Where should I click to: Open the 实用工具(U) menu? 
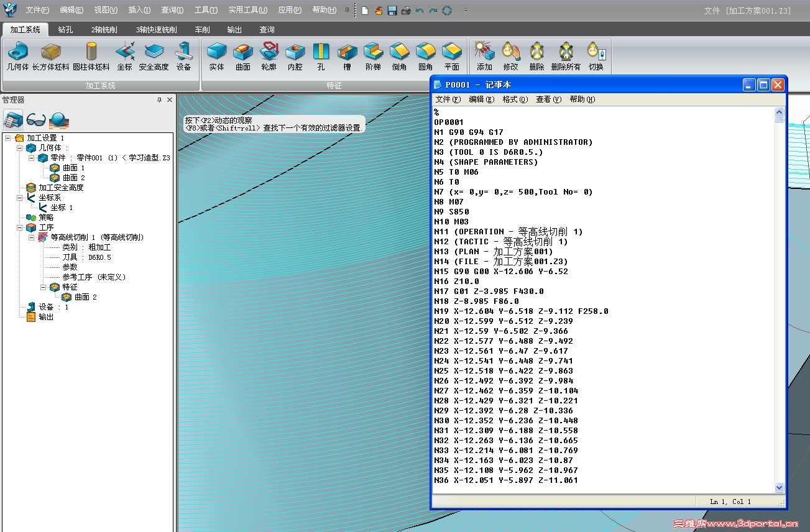(x=247, y=11)
